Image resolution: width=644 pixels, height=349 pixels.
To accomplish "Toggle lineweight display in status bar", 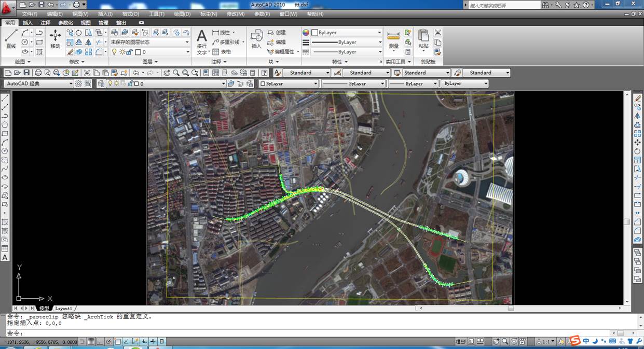I will [153, 342].
